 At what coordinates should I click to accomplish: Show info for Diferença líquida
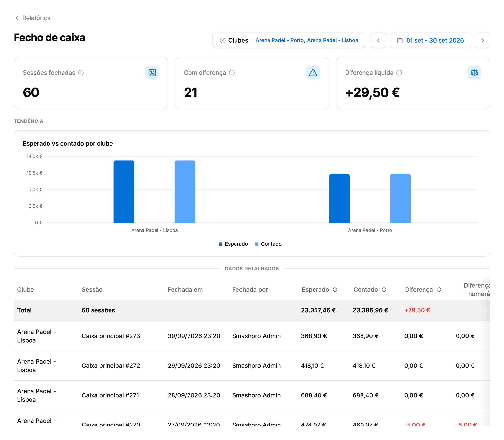[399, 73]
